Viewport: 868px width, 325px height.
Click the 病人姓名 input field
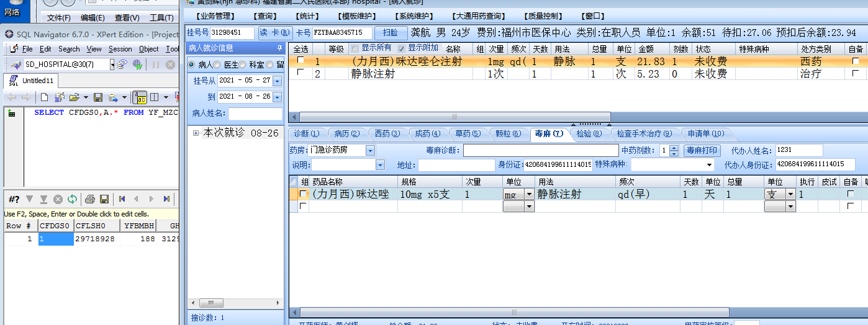(x=255, y=114)
